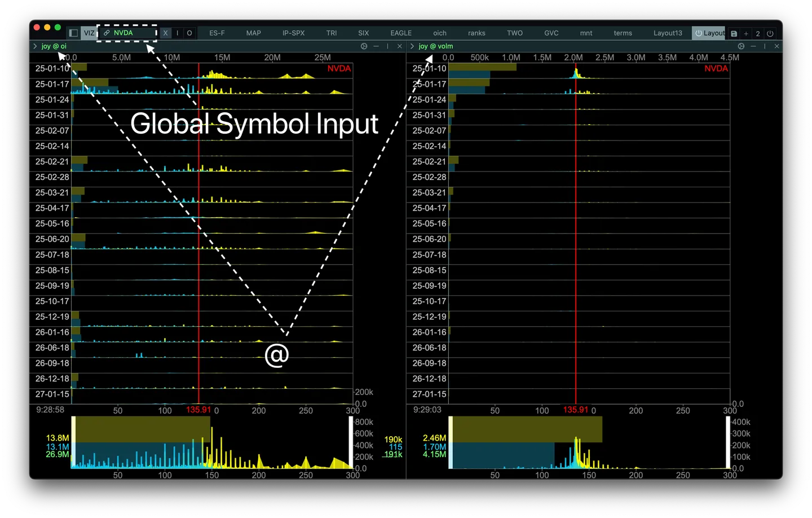Image resolution: width=812 pixels, height=518 pixels.
Task: Add a new layout with plus icon
Action: (x=746, y=34)
